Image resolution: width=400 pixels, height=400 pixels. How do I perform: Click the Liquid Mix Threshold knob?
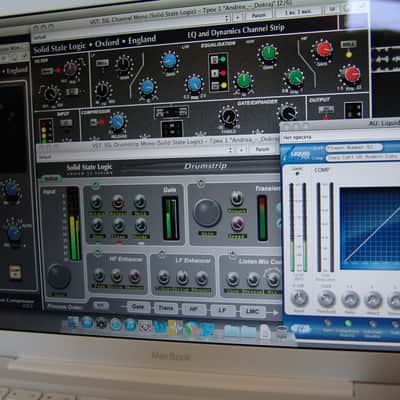326,299
